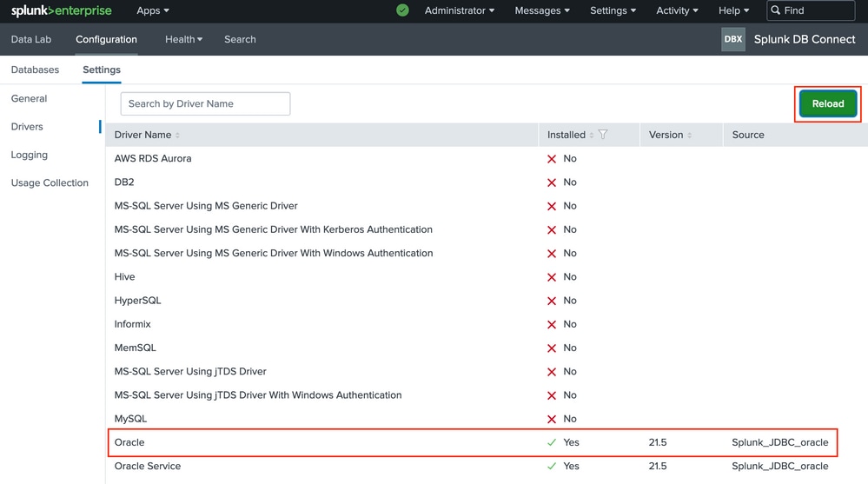868x484 pixels.
Task: Sort by Driver Name column arrows
Action: (x=178, y=136)
